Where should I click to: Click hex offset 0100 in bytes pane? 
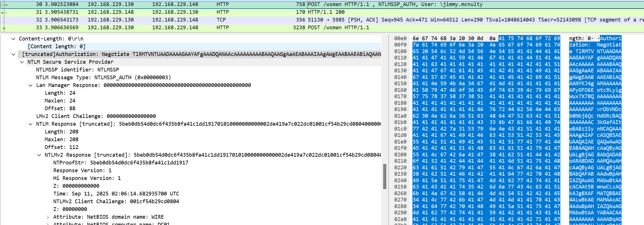pos(400,51)
